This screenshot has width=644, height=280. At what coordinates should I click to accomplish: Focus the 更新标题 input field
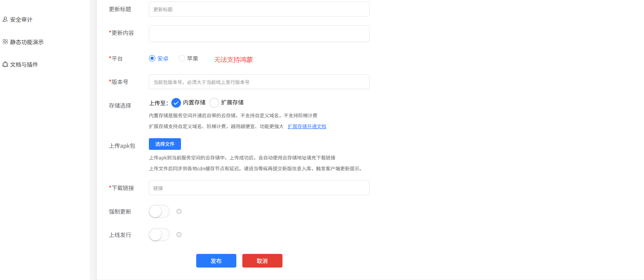pyautogui.click(x=259, y=9)
